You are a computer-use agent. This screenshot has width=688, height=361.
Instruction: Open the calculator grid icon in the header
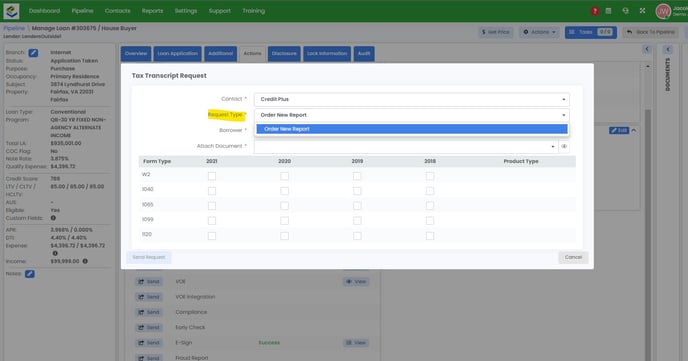608,11
